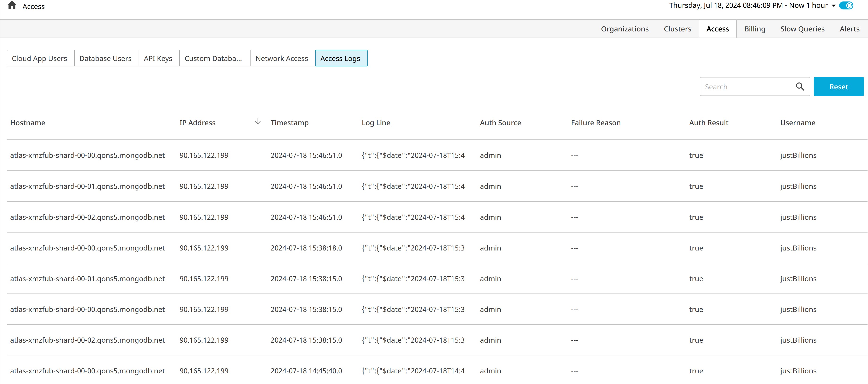Open the truncated Custom Databa... sub-tab
This screenshot has height=384, width=868.
(x=213, y=59)
